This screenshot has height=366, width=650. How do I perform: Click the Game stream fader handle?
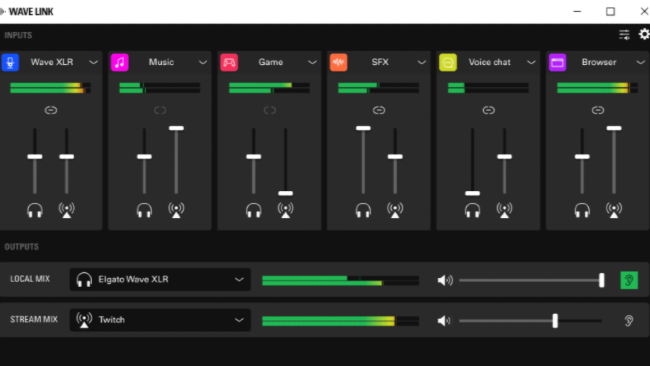[286, 193]
